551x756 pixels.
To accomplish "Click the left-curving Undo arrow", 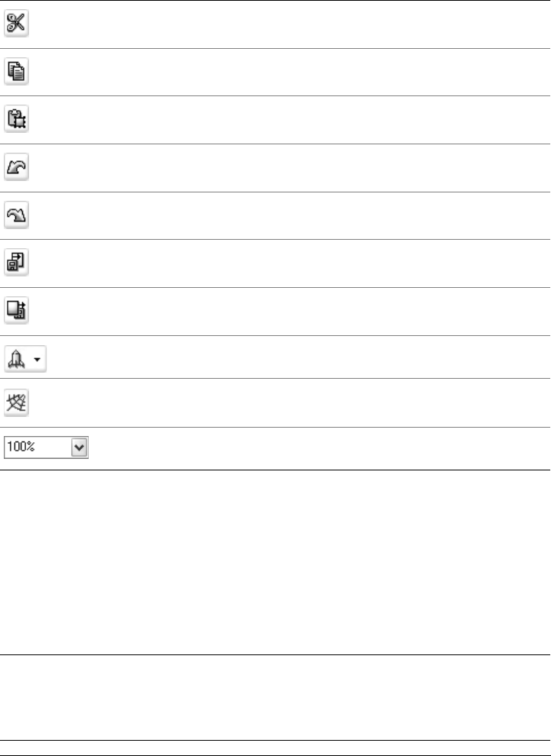I will pyautogui.click(x=16, y=166).
